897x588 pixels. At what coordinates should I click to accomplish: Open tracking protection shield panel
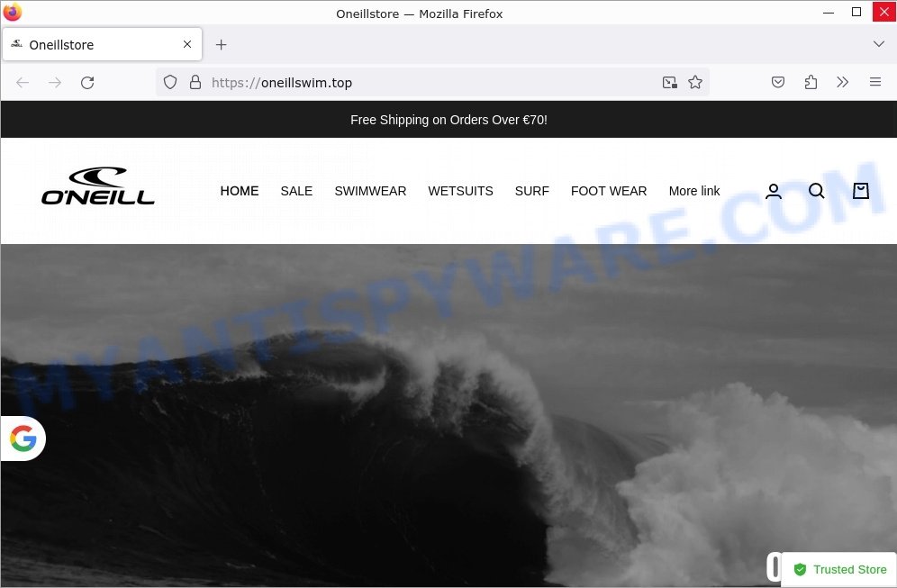coord(170,82)
